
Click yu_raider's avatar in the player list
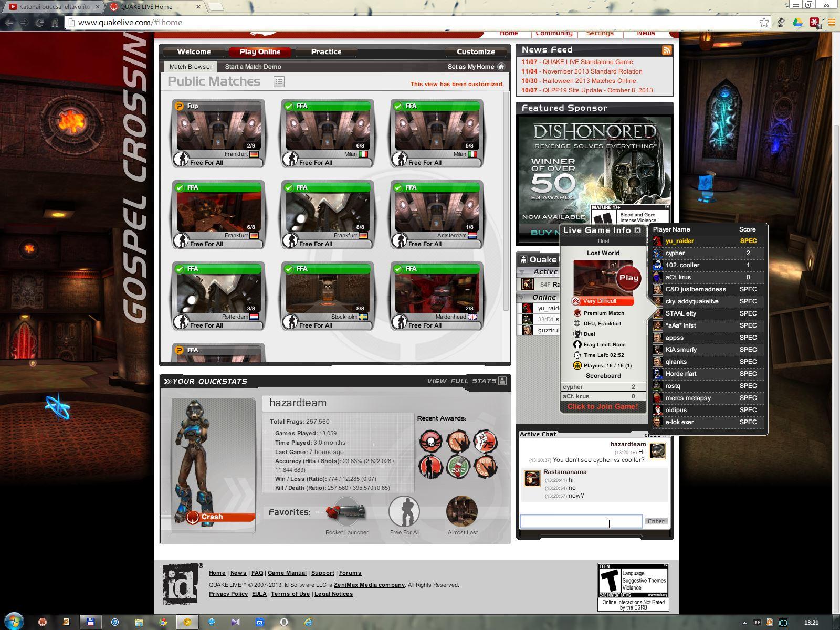click(657, 241)
